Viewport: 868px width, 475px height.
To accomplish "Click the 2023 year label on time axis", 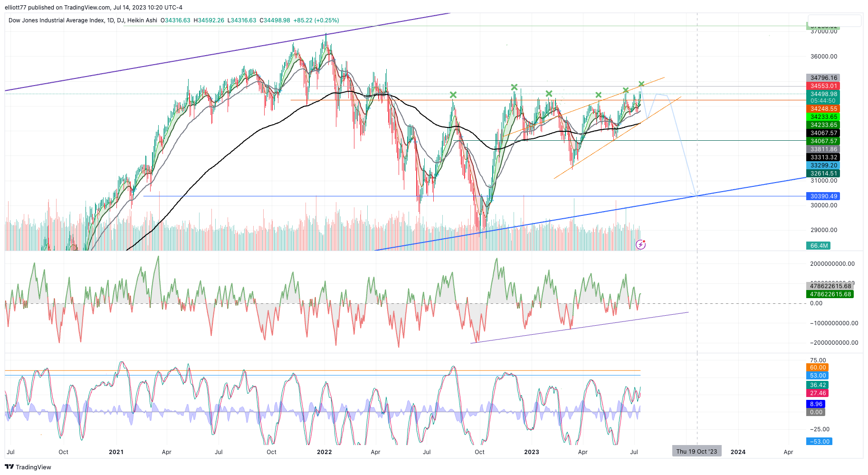I will [532, 452].
